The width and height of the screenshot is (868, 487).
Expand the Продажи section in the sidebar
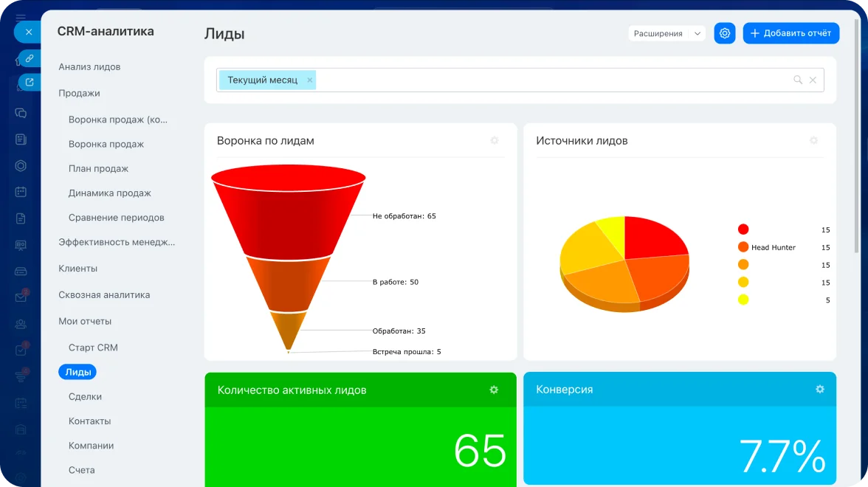(x=79, y=93)
